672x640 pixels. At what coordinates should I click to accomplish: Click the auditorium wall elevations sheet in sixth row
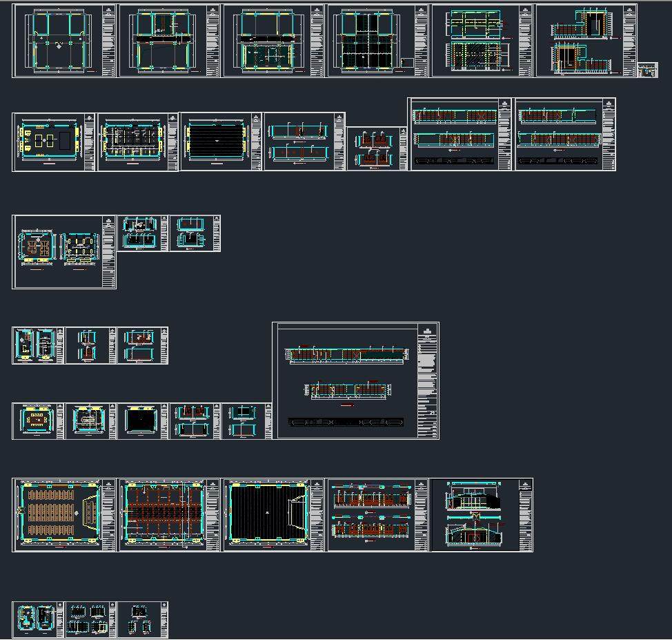[x=377, y=514]
